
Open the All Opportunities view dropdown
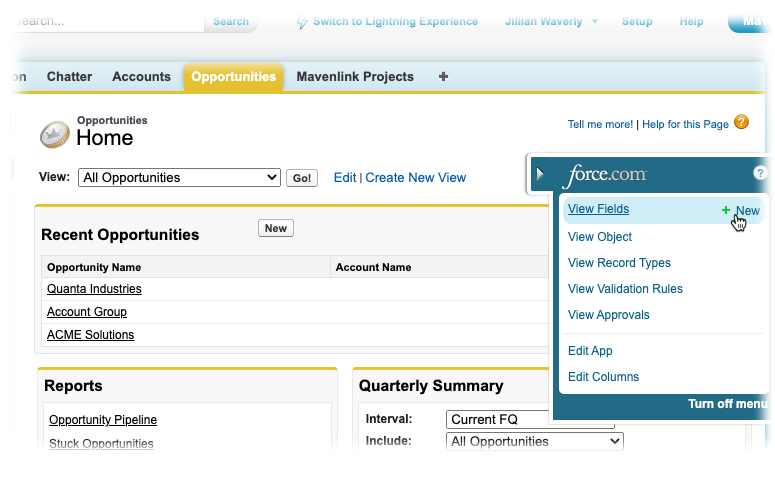(179, 177)
